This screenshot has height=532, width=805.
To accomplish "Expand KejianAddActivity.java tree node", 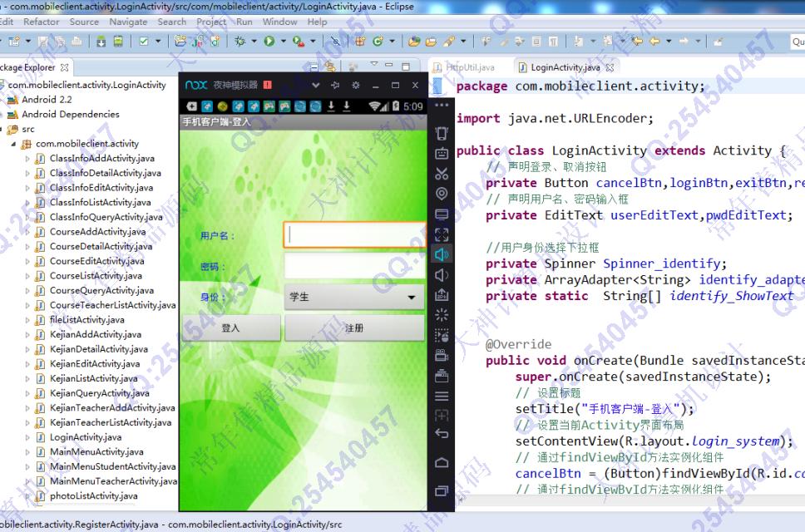I will tap(27, 334).
